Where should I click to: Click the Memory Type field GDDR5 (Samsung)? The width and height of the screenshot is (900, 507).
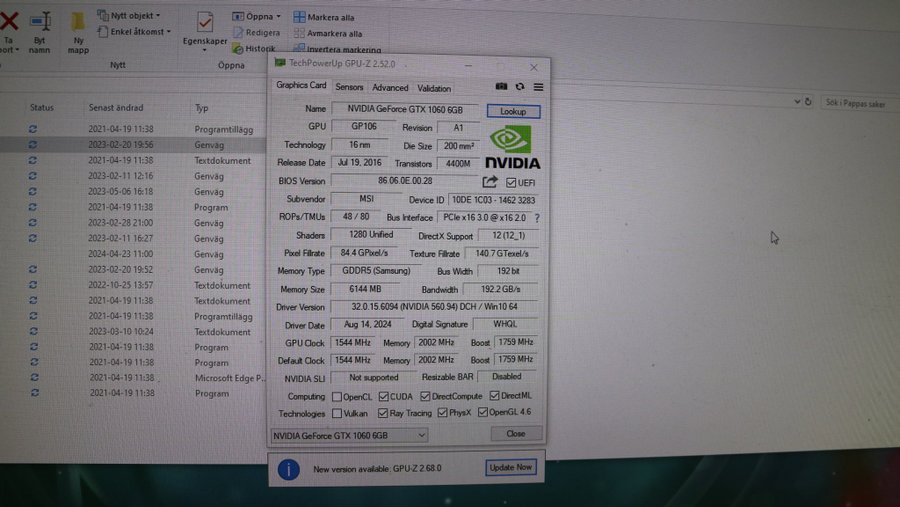tap(376, 271)
